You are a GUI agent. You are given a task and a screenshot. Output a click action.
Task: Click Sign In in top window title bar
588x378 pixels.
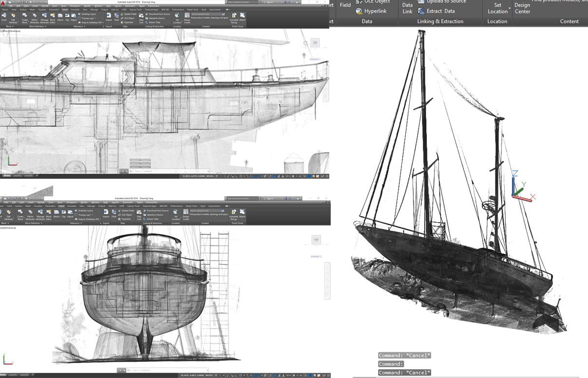pos(269,2)
